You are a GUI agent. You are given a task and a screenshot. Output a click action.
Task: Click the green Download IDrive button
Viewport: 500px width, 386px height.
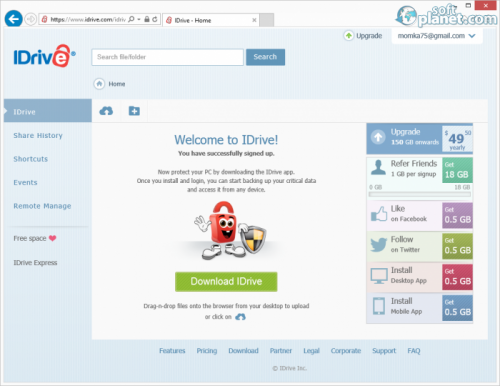click(226, 282)
